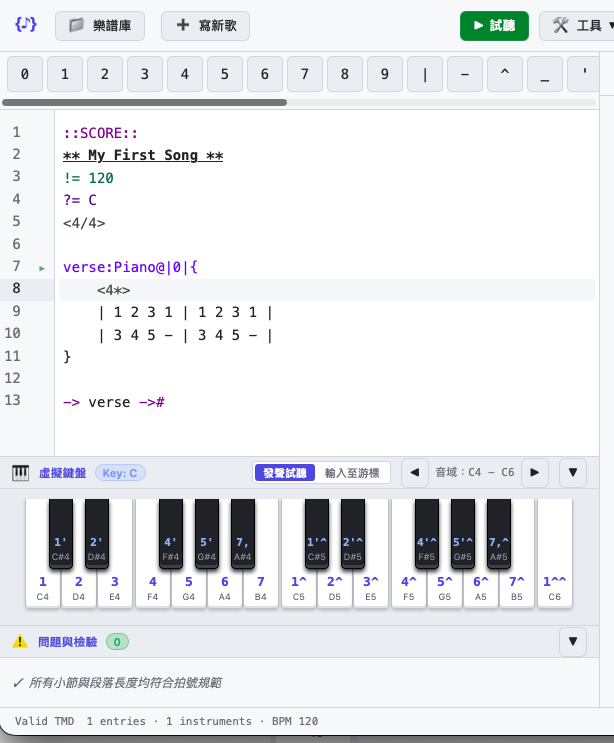Click the symbol bar horizontal scrollbar
Screen dimensions: 614x743
(144, 102)
